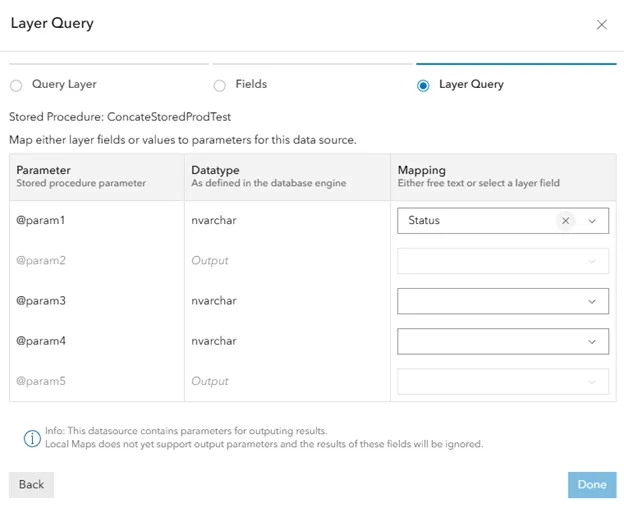Click the Stored Procedure: ConcateStoredProdTest text
624x508 pixels.
[x=120, y=117]
